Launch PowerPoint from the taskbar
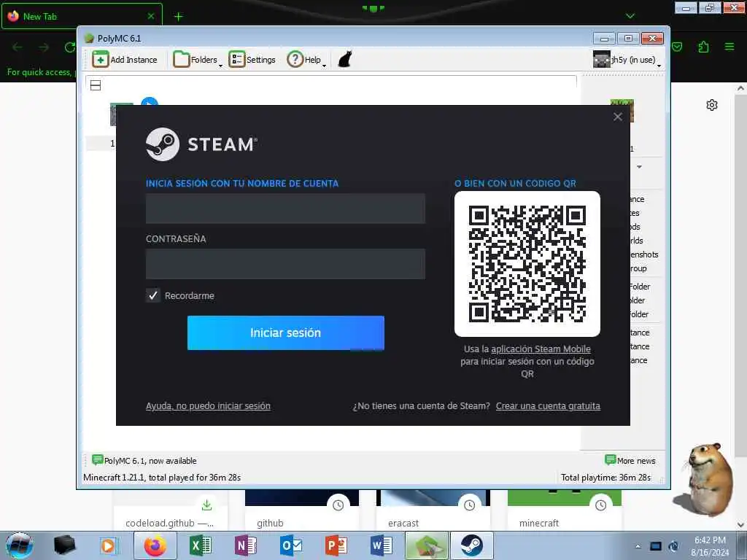This screenshot has height=560, width=747. coord(336,545)
